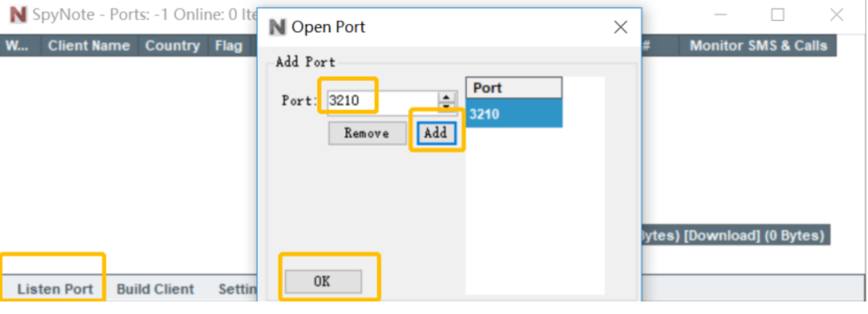The width and height of the screenshot is (868, 314).
Task: Click the SpyNote logo in main title bar
Action: point(18,15)
